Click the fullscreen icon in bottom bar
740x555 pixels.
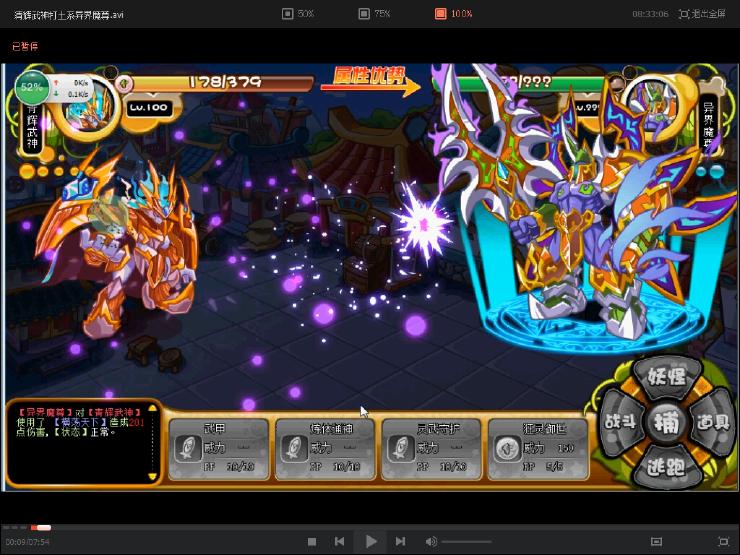click(x=723, y=541)
